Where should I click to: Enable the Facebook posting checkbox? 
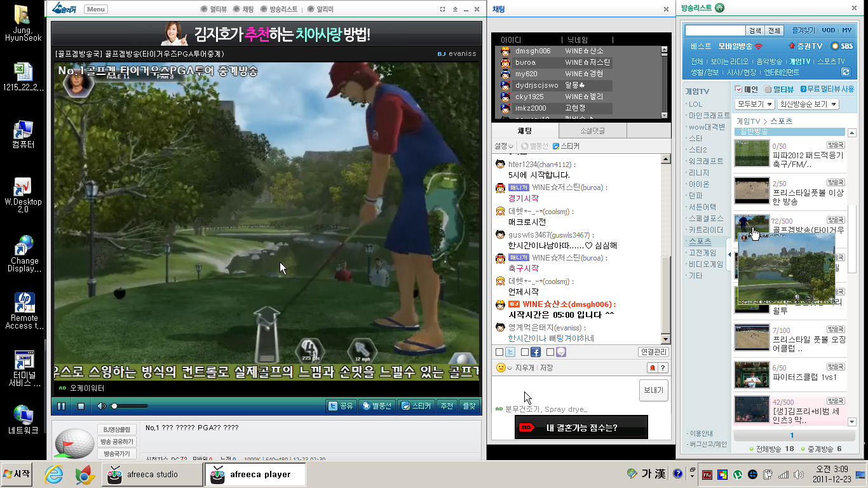(525, 352)
